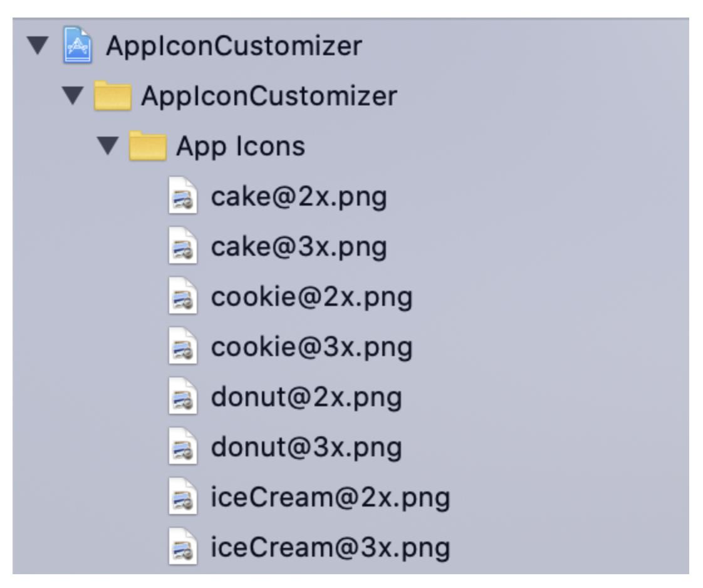Image resolution: width=703 pixels, height=588 pixels.
Task: Select the cookie@3x.png file name
Action: click(x=311, y=347)
